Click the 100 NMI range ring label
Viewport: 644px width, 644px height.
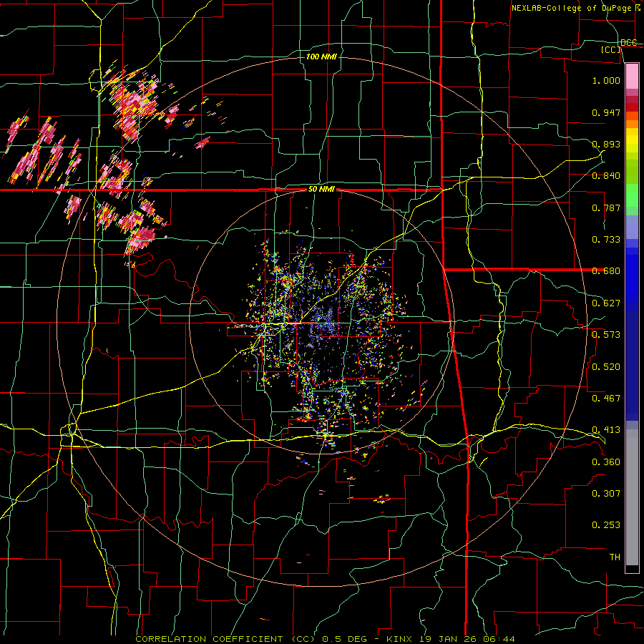tap(321, 57)
